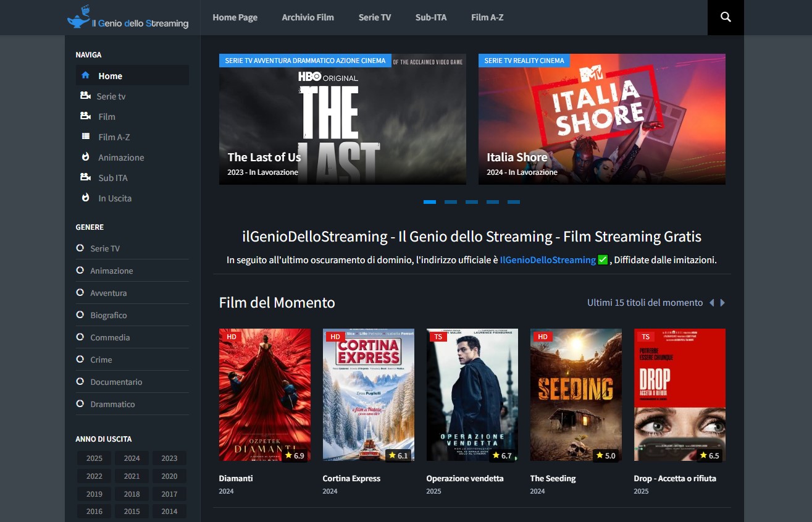The height and width of the screenshot is (522, 812).
Task: Filter by release year 2018
Action: pos(132,494)
